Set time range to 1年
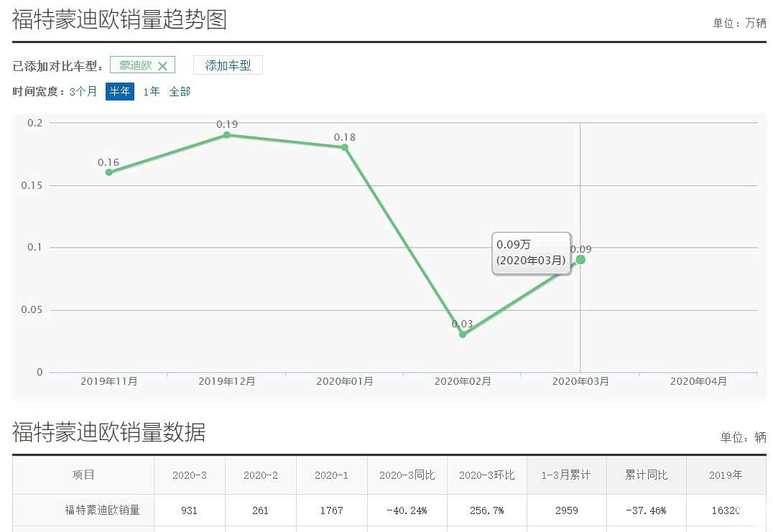Viewport: 773px width, 532px height. pyautogui.click(x=151, y=92)
